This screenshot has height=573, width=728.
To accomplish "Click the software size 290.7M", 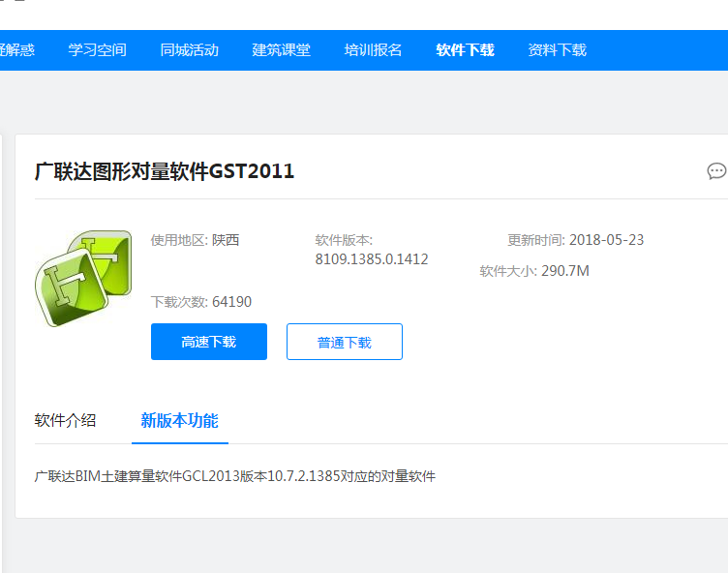I will (x=565, y=271).
